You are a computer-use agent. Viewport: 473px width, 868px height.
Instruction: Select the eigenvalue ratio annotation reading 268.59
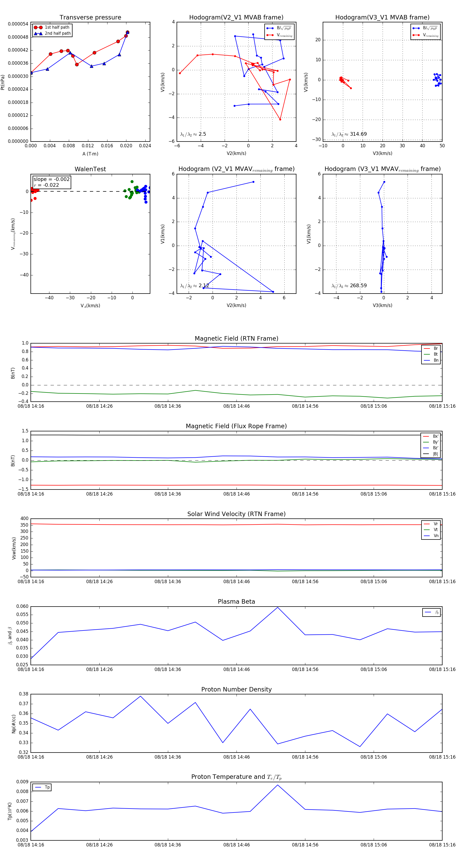tap(349, 286)
